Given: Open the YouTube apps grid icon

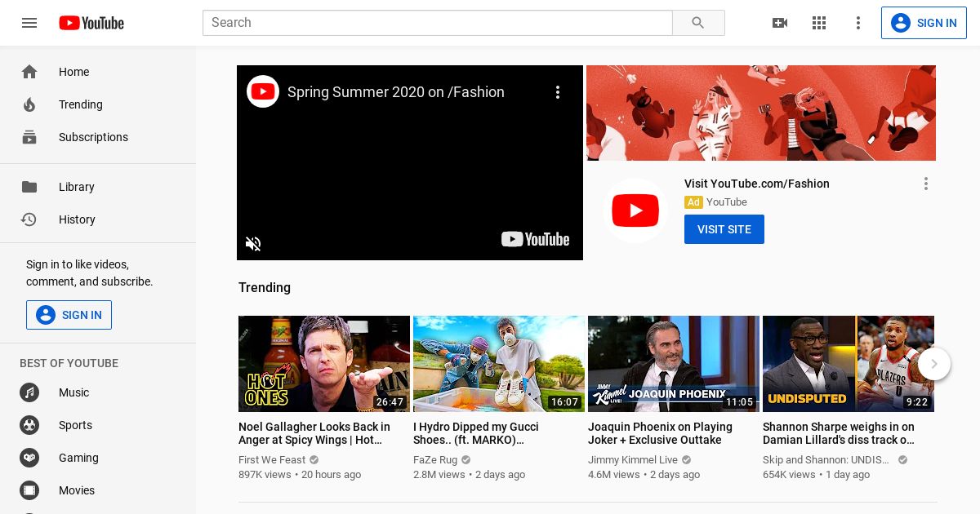Looking at the screenshot, I should pos(819,23).
